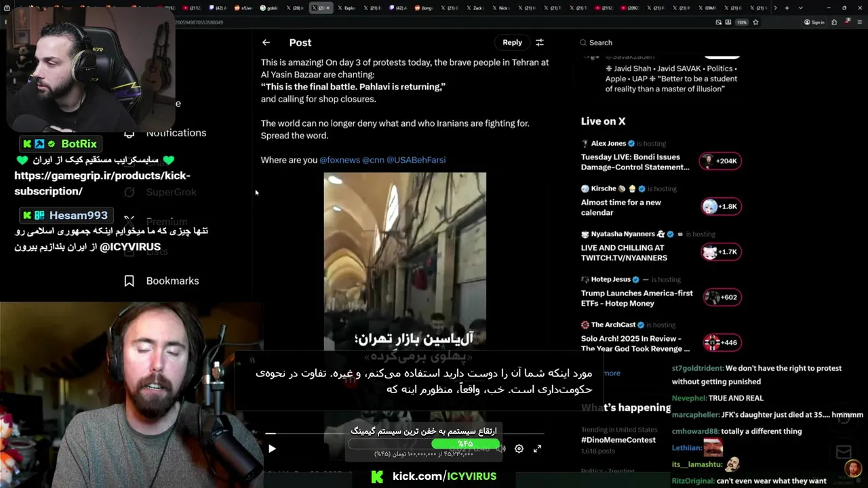This screenshot has width=868, height=488.
Task: Expand the video to fullscreen
Action: coord(537,448)
